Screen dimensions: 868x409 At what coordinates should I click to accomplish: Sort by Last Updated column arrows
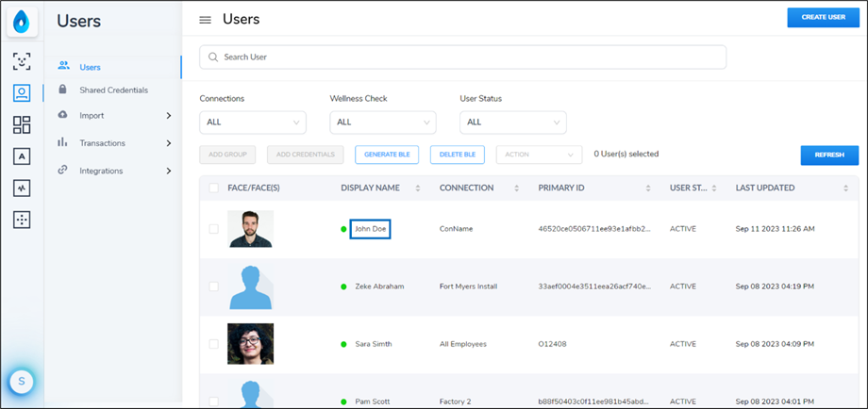[x=846, y=188]
